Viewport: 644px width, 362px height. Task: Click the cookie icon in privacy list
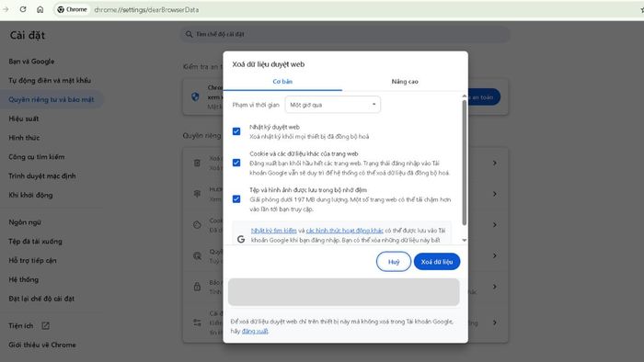point(197,225)
